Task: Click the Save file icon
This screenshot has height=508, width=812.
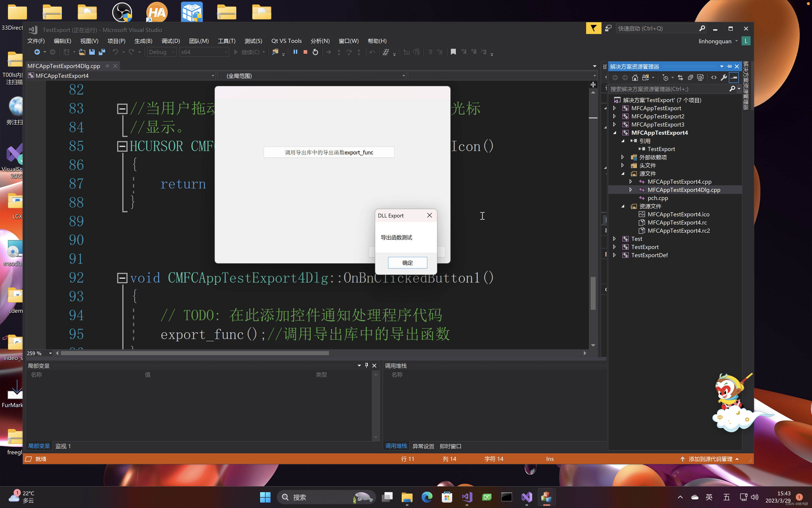Action: (92, 52)
